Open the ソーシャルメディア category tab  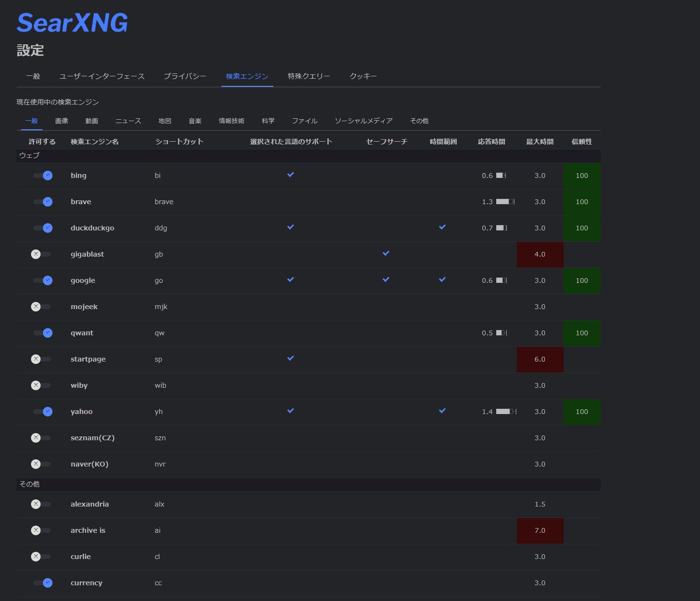(x=364, y=121)
